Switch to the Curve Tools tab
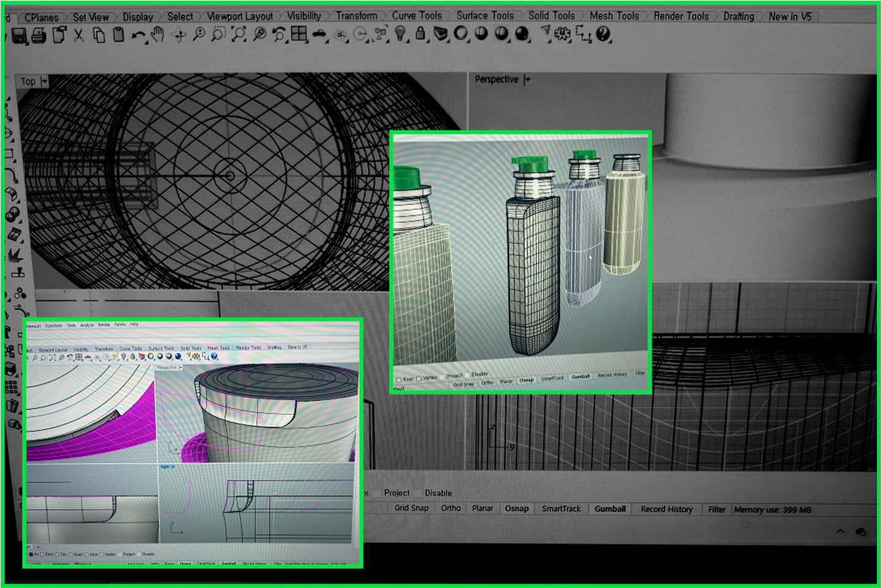The height and width of the screenshot is (588, 881). [x=417, y=16]
